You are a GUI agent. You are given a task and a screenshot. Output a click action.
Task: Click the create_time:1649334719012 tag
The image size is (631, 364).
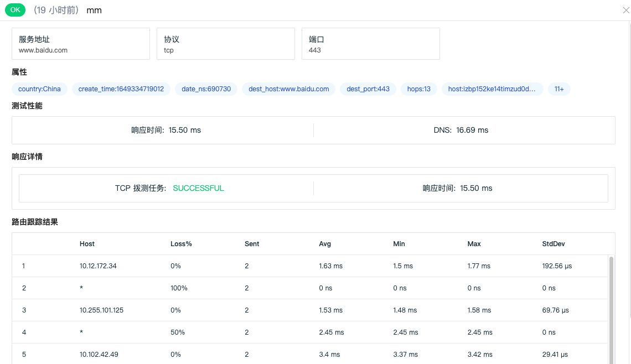coord(121,89)
